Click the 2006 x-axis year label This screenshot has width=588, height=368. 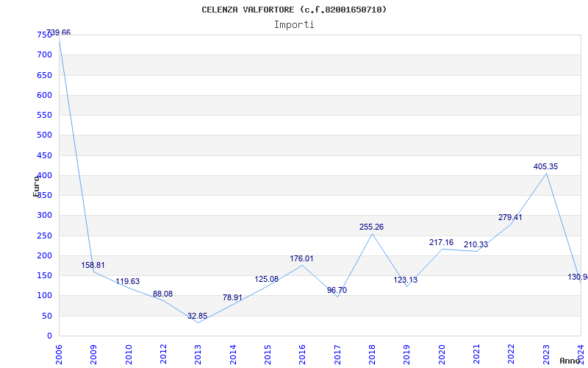tap(60, 354)
